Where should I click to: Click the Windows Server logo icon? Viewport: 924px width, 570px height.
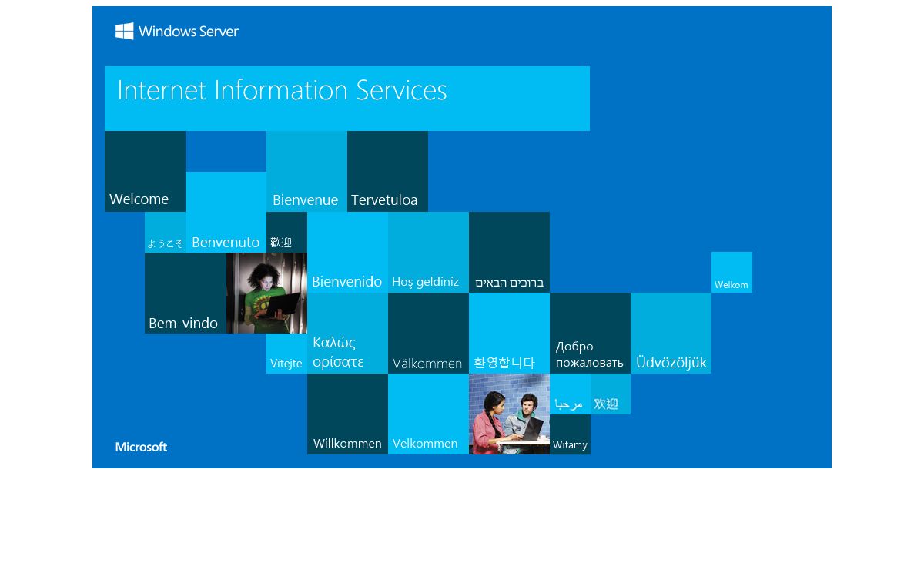[x=125, y=31]
